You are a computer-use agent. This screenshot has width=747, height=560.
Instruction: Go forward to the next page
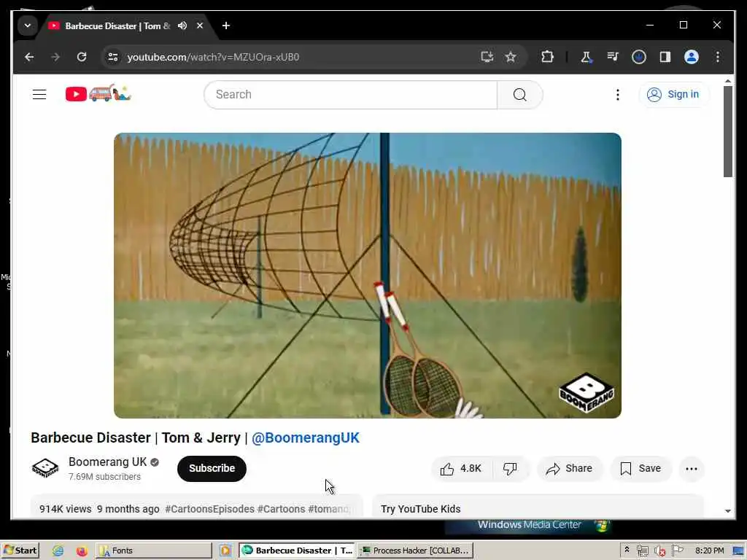pos(55,57)
